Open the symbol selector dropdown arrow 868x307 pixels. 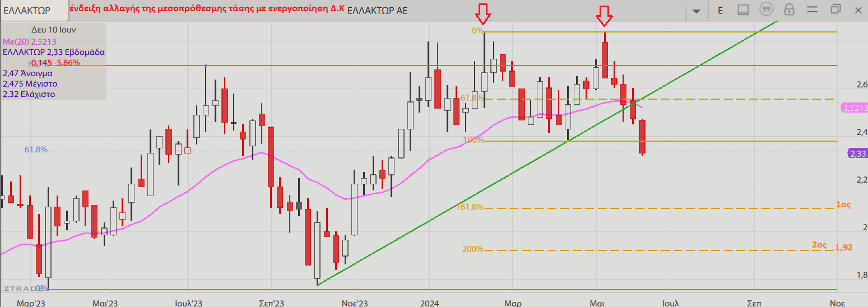click(x=697, y=11)
